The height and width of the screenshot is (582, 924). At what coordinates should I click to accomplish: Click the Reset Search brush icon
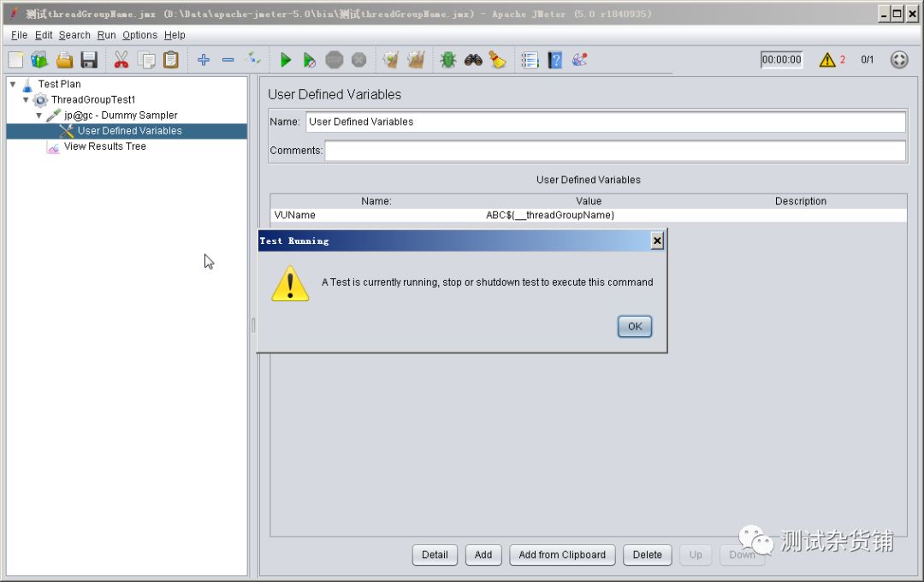tap(497, 60)
